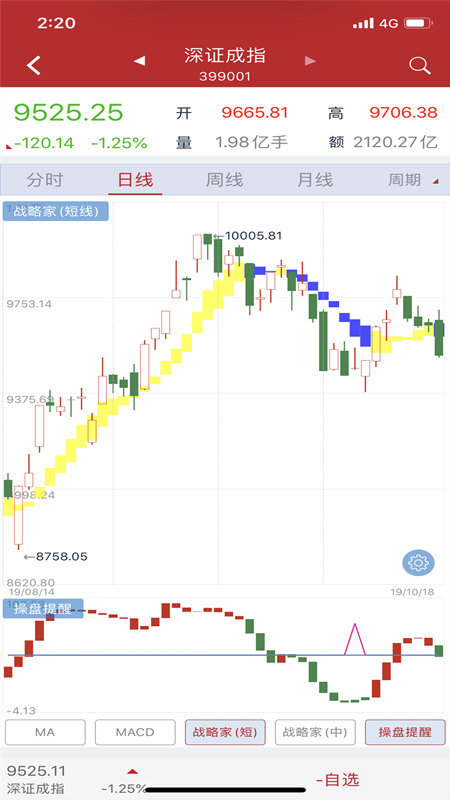This screenshot has width=450, height=800.
Task: Toggle 操盘提醒 indicator button at bottom
Action: (405, 732)
